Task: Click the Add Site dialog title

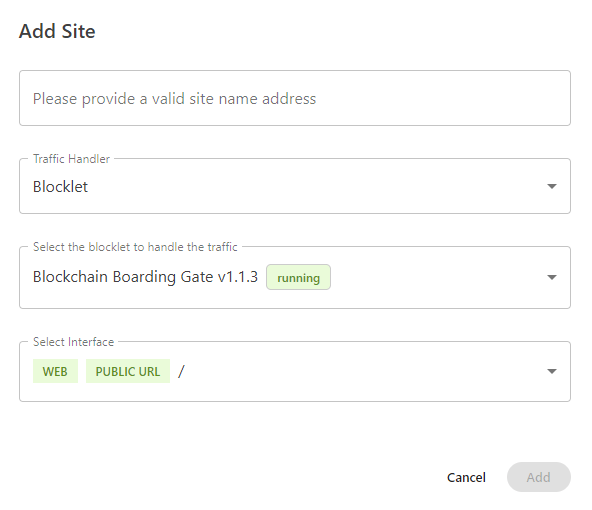Action: [x=57, y=31]
